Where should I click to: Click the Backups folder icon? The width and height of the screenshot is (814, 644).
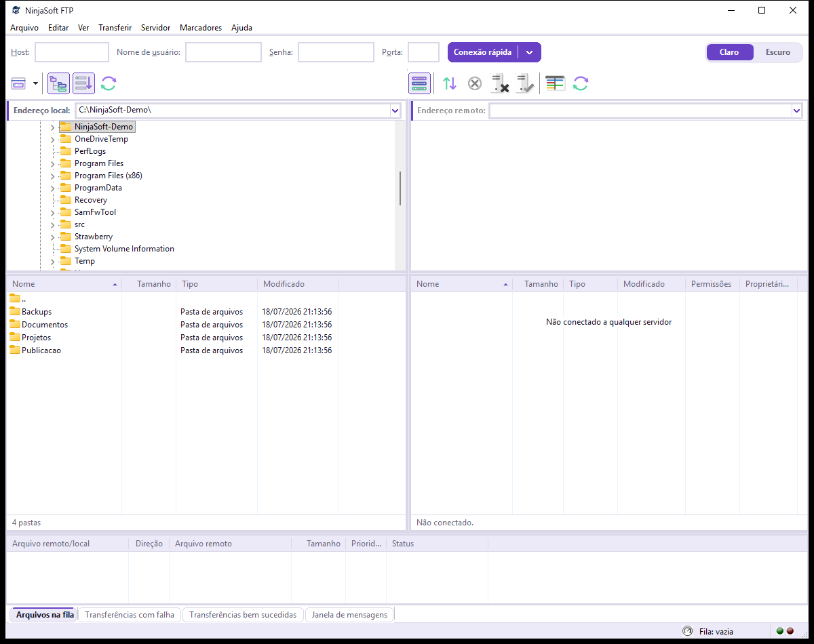pyautogui.click(x=15, y=311)
